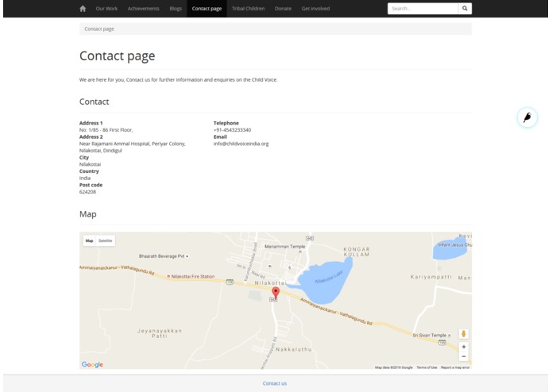Image resolution: width=552 pixels, height=392 pixels.
Task: Click the post code 624208
Action: [x=87, y=191]
